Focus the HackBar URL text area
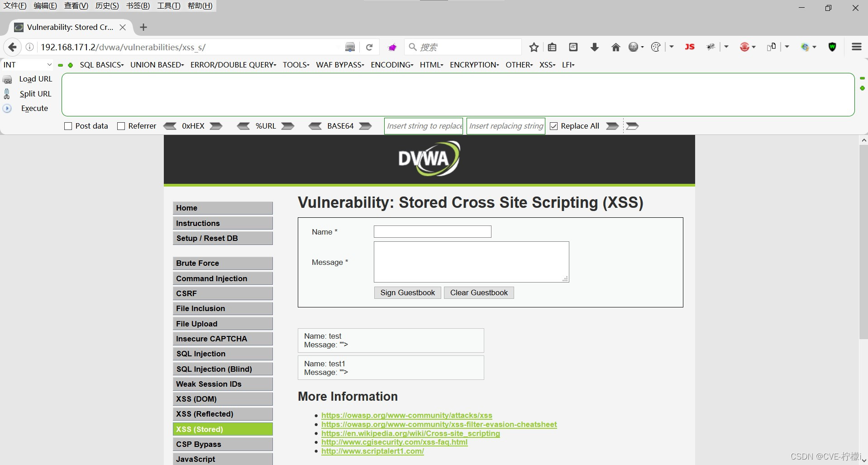This screenshot has height=465, width=868. tap(458, 95)
